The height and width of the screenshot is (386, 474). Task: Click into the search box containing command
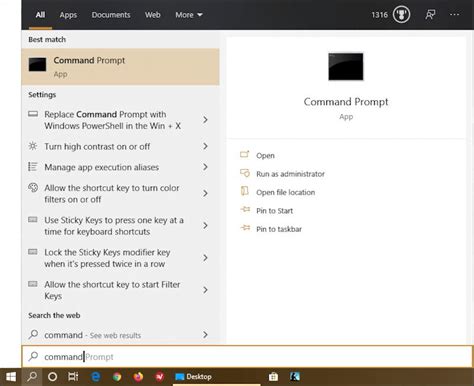click(247, 357)
